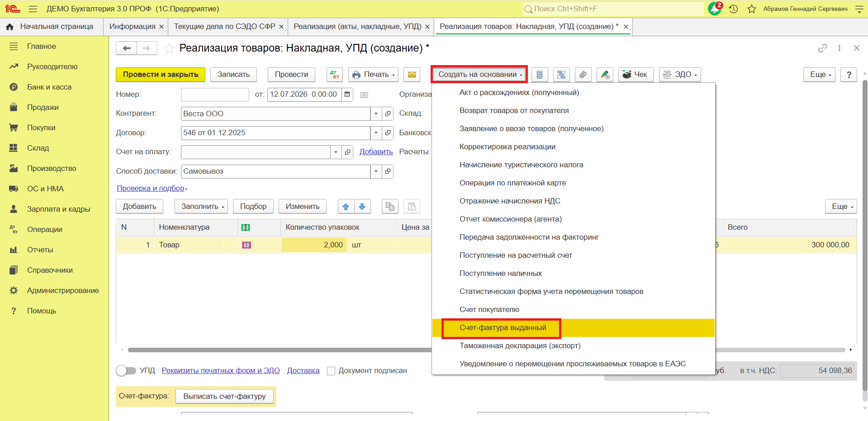
Task: Open favorites star in top bar
Action: click(x=752, y=9)
